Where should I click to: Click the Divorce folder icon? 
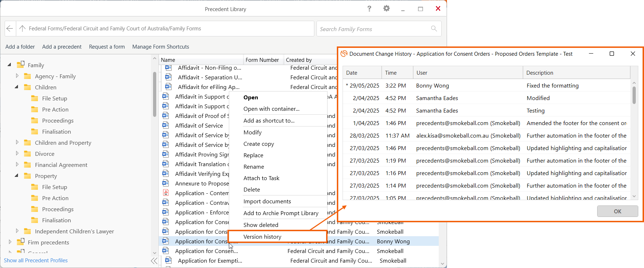tap(28, 154)
